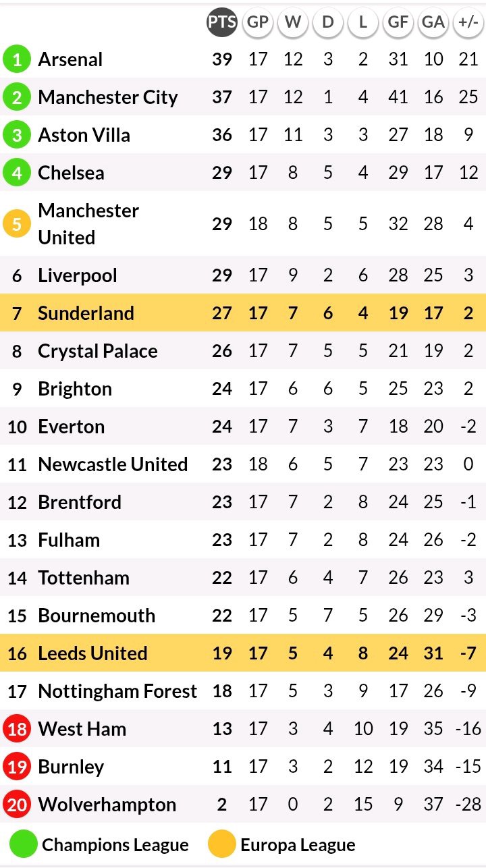
Task: Click the +/- goal difference header
Action: click(468, 22)
